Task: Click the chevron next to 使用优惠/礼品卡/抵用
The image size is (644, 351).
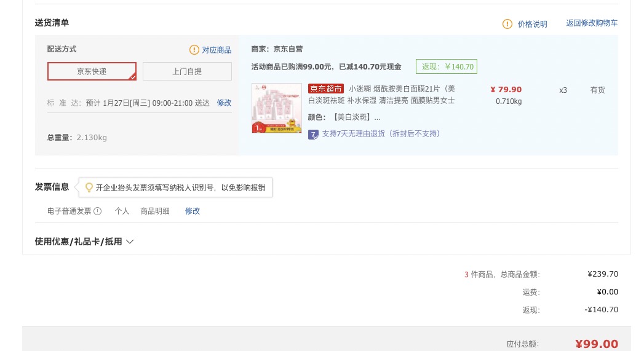Action: [130, 242]
